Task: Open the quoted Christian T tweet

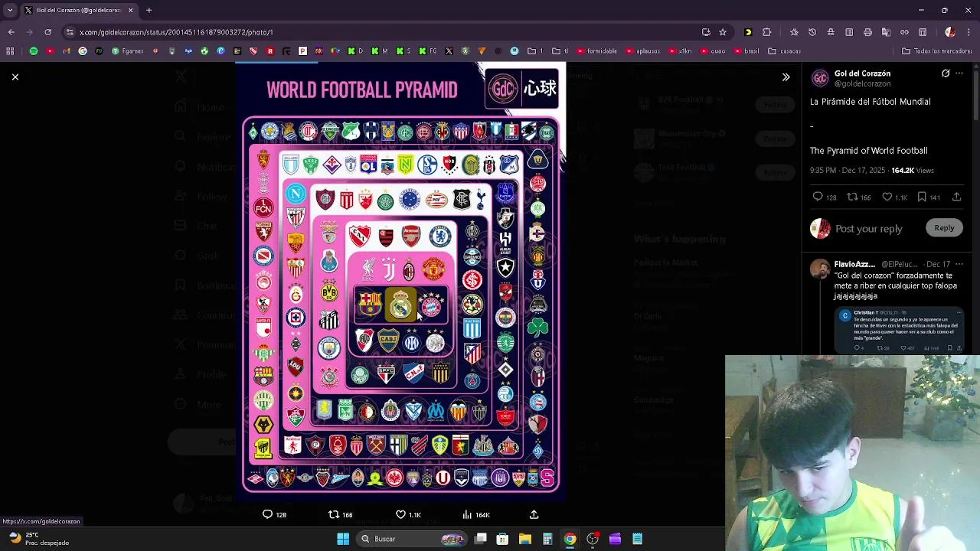Action: pos(899,330)
